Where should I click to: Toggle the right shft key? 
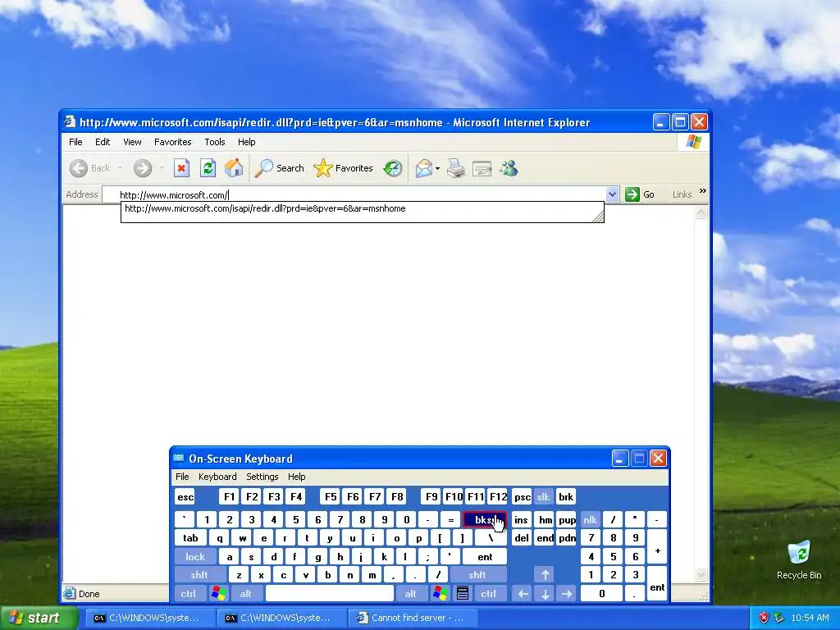coord(477,575)
